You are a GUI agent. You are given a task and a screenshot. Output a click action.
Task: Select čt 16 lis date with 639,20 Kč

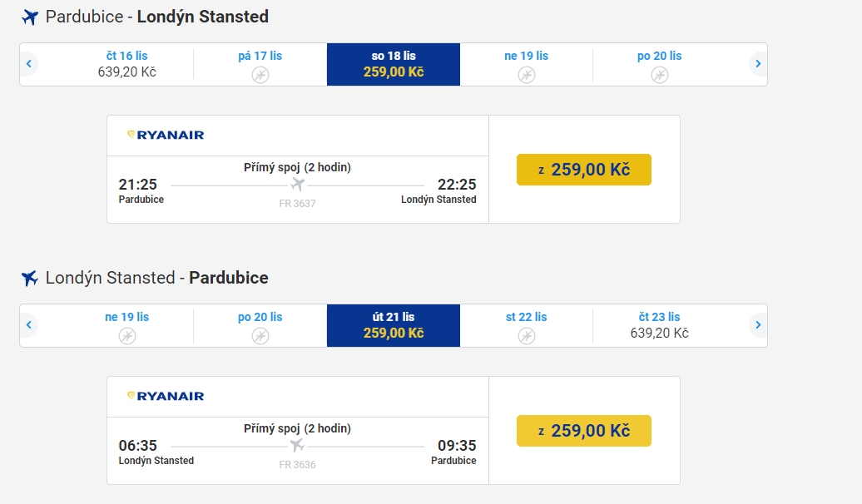pyautogui.click(x=127, y=64)
